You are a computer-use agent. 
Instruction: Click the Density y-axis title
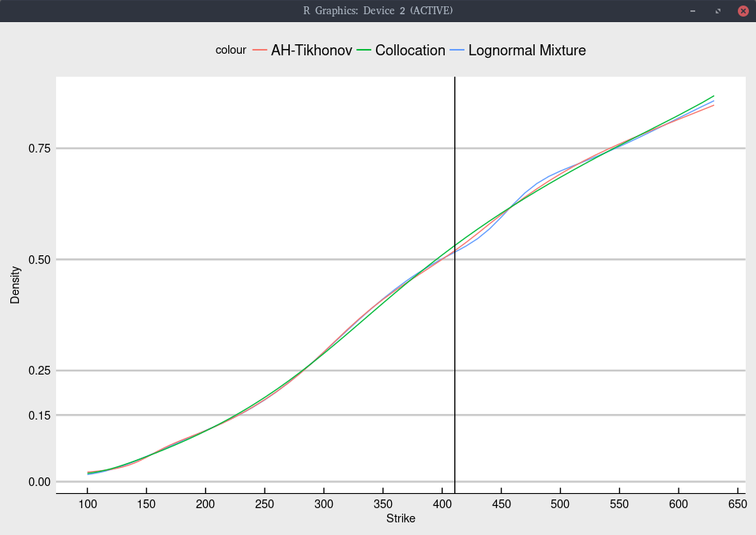(x=15, y=284)
